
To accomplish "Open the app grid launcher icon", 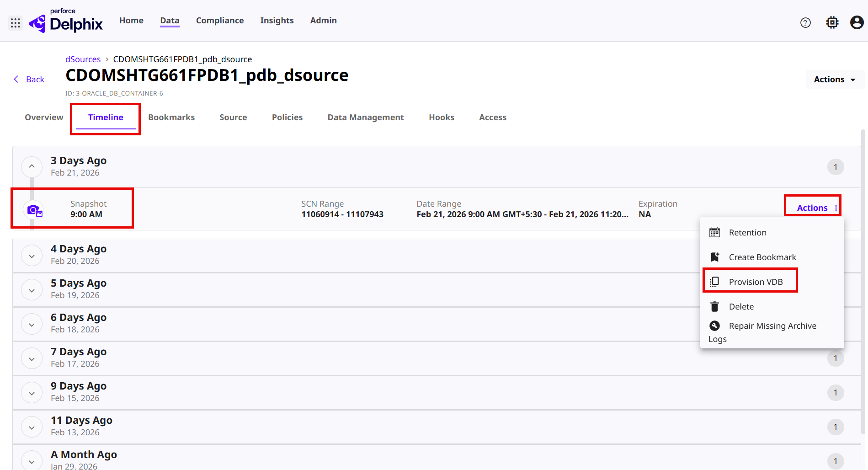I will click(x=16, y=23).
